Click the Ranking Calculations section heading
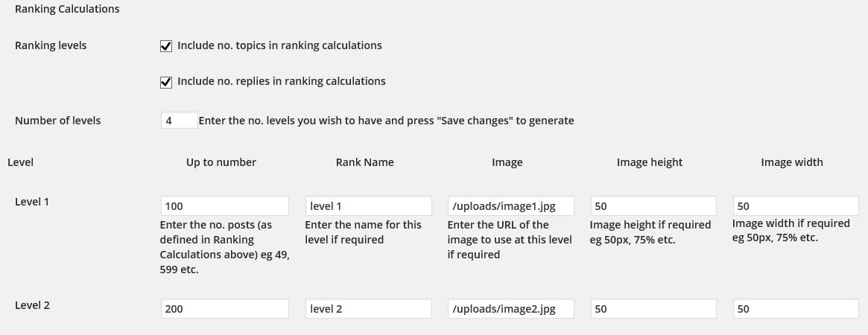Viewport: 868px width, 335px height. 67,10
